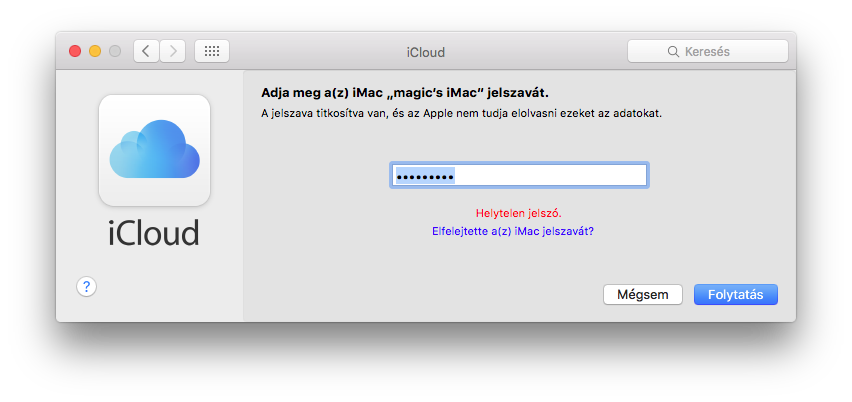Click the "A jelszava titkosítva van" description text
Viewport: 852px width, 402px height.
tap(462, 113)
